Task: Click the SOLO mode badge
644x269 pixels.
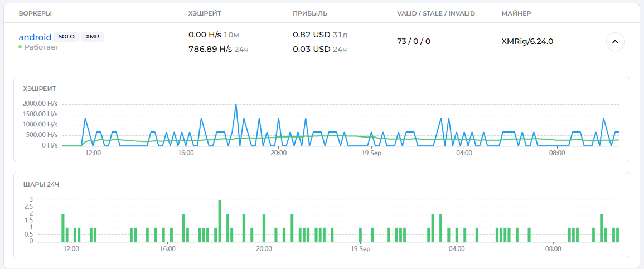Action: (x=66, y=37)
